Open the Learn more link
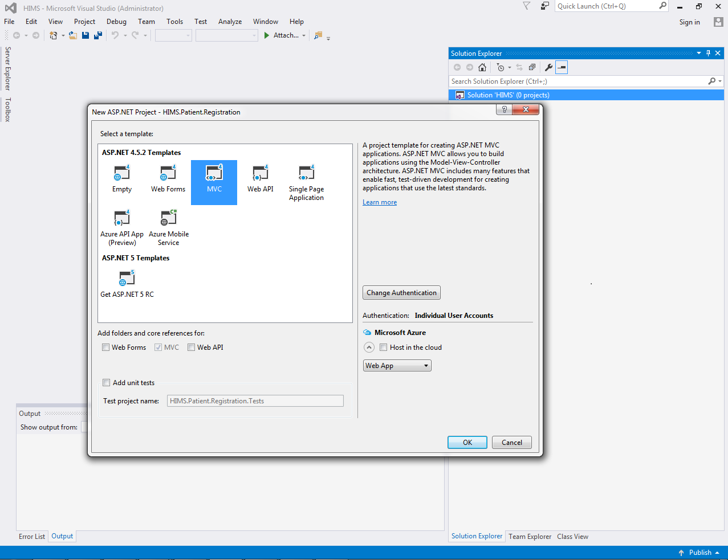 pyautogui.click(x=380, y=202)
